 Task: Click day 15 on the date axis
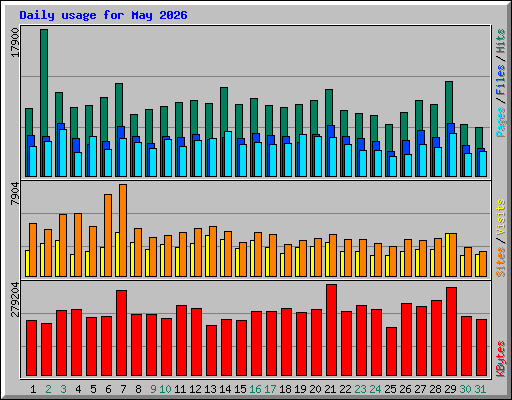pyautogui.click(x=240, y=389)
